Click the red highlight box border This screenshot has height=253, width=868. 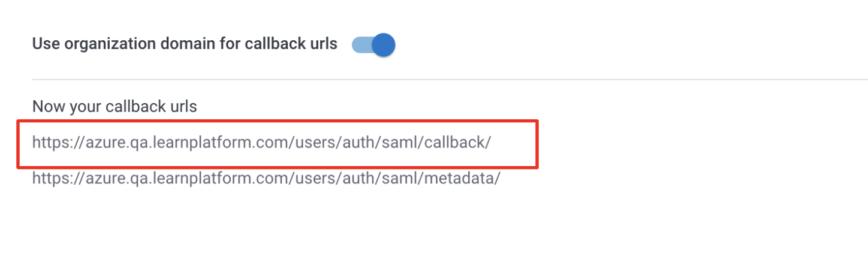[277, 121]
